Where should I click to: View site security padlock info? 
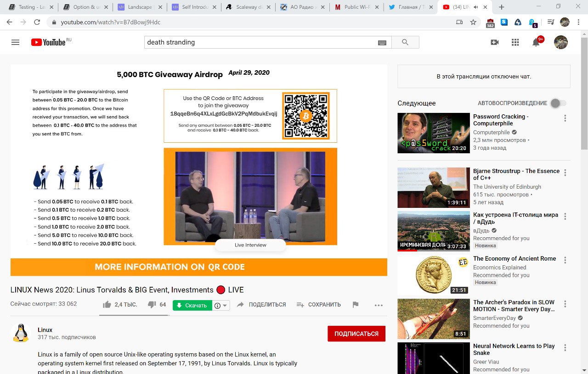[54, 22]
